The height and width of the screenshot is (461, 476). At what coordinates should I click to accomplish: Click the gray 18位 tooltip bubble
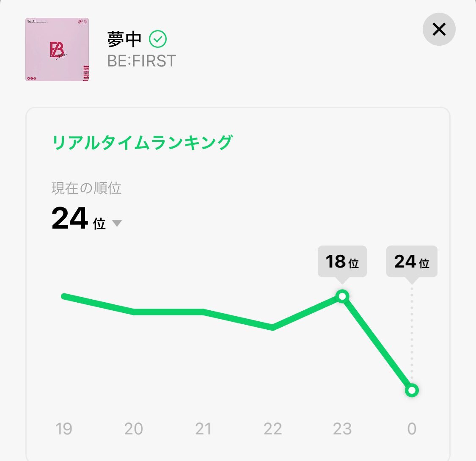point(342,262)
